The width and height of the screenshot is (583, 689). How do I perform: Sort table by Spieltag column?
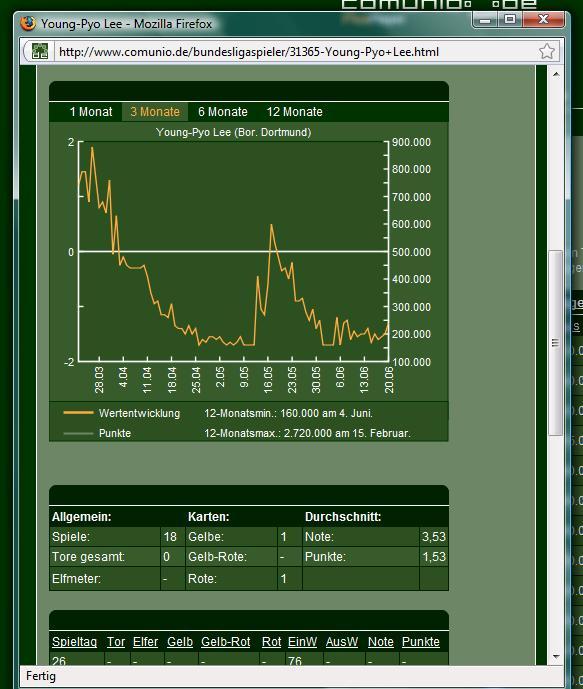pyautogui.click(x=74, y=642)
